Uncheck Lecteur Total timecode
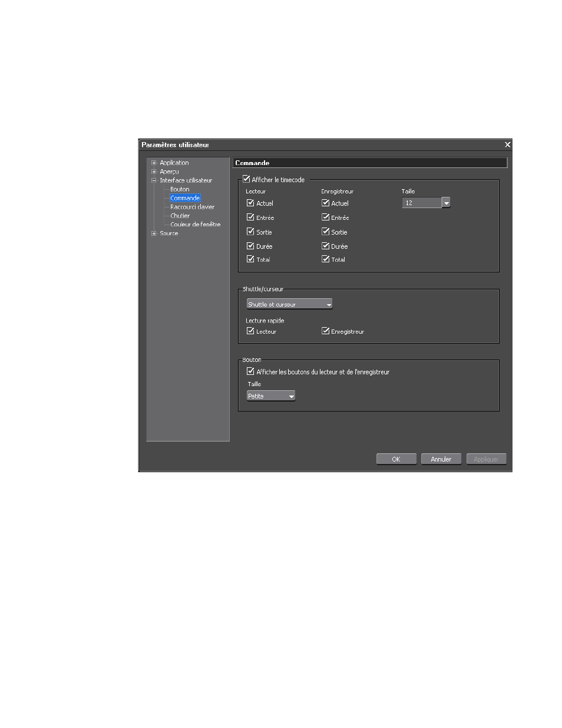 coord(250,259)
